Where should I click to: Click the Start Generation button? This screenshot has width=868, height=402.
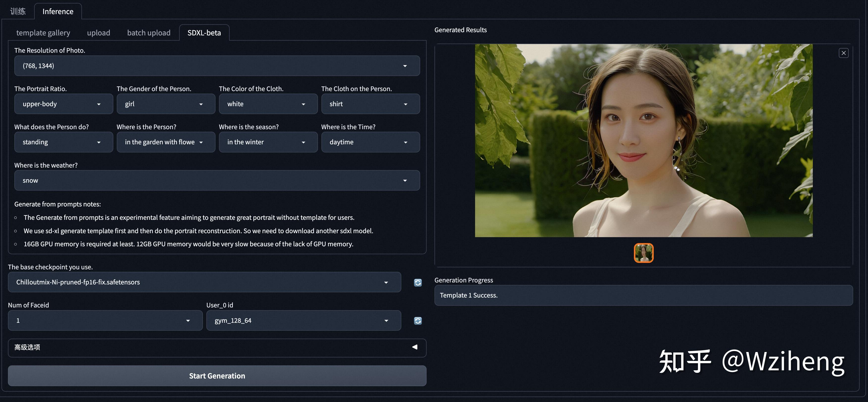(217, 376)
